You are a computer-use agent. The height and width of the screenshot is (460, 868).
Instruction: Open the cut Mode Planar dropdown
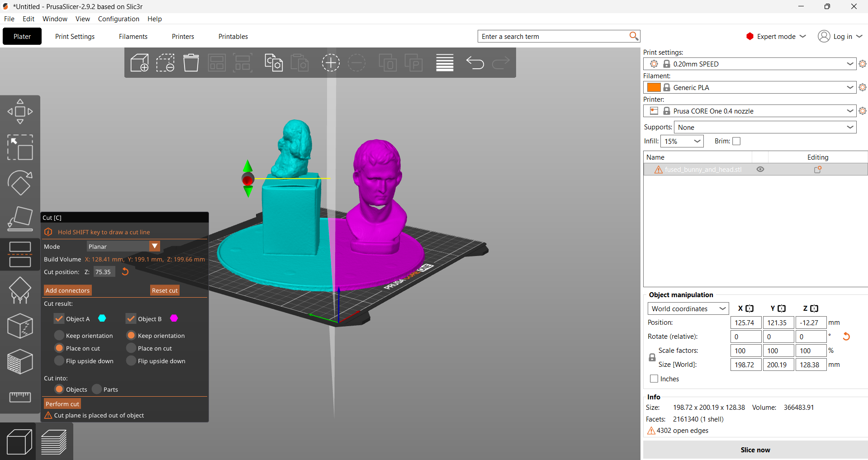coord(123,247)
